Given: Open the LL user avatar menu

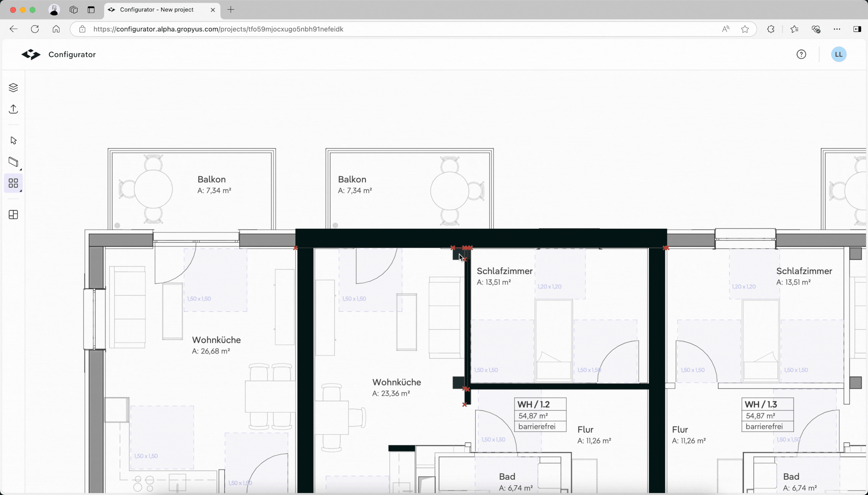Looking at the screenshot, I should (x=838, y=54).
